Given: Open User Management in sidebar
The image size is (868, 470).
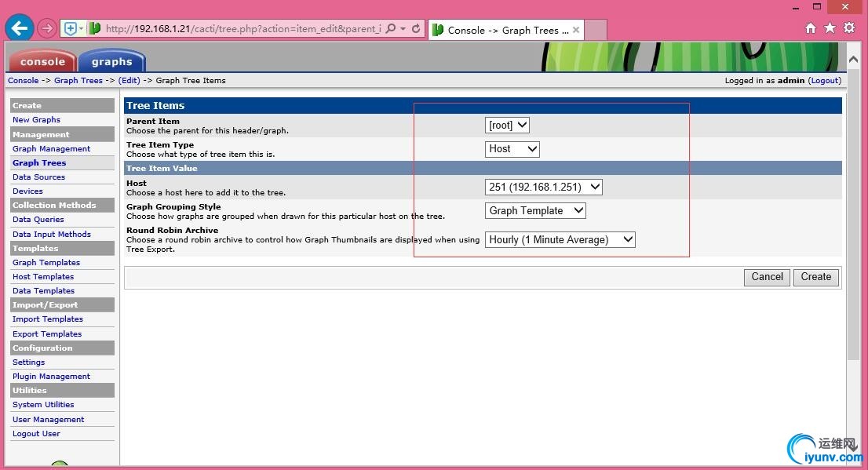Looking at the screenshot, I should click(x=48, y=420).
